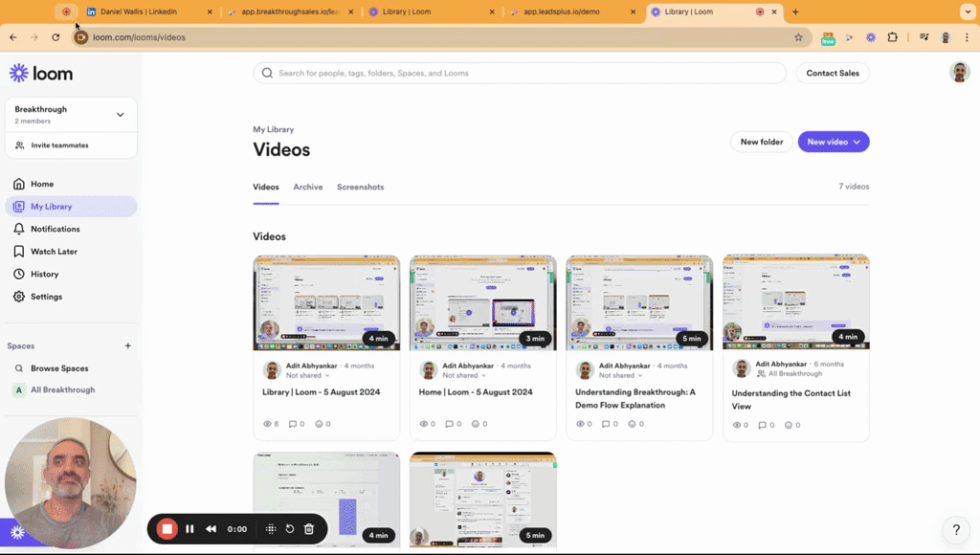Open the Library | Loom - 5 August 2024 thumbnail
The image size is (980, 555).
[326, 302]
